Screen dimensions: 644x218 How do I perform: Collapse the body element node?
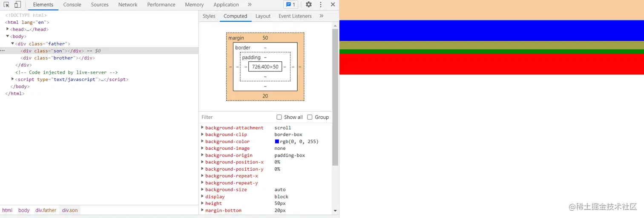[8, 36]
